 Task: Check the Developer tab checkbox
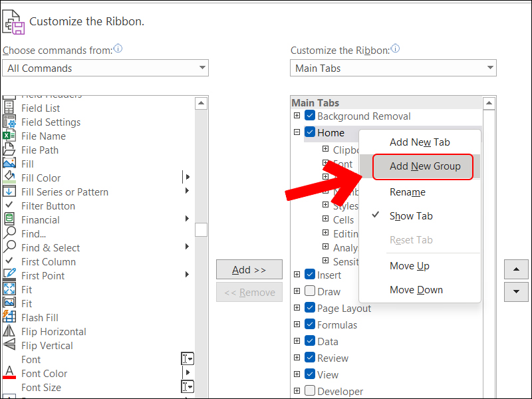[310, 391]
